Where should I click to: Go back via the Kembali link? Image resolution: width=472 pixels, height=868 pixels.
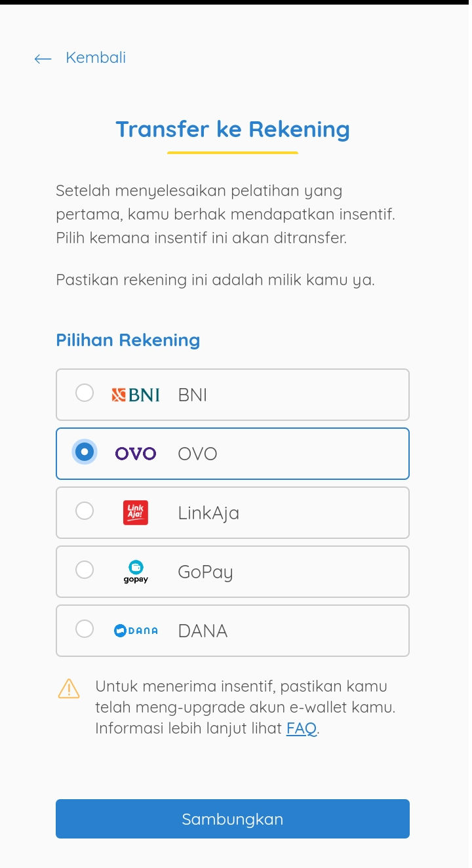96,58
